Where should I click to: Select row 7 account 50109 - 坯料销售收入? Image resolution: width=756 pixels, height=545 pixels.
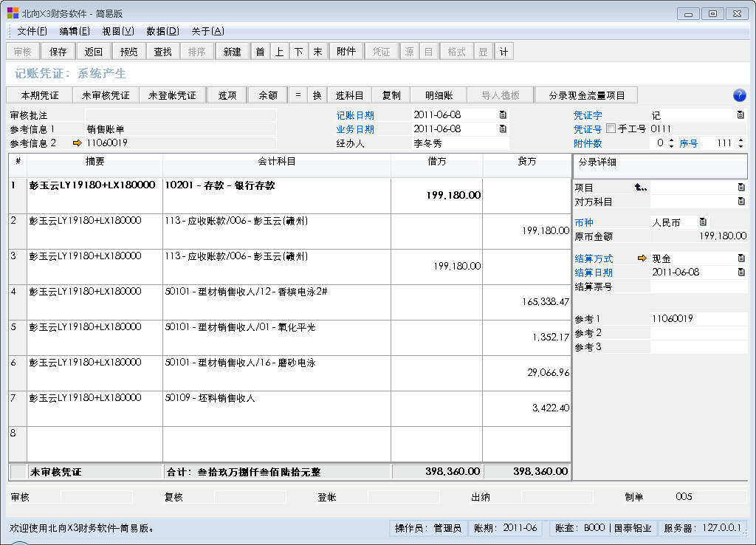pyautogui.click(x=277, y=408)
